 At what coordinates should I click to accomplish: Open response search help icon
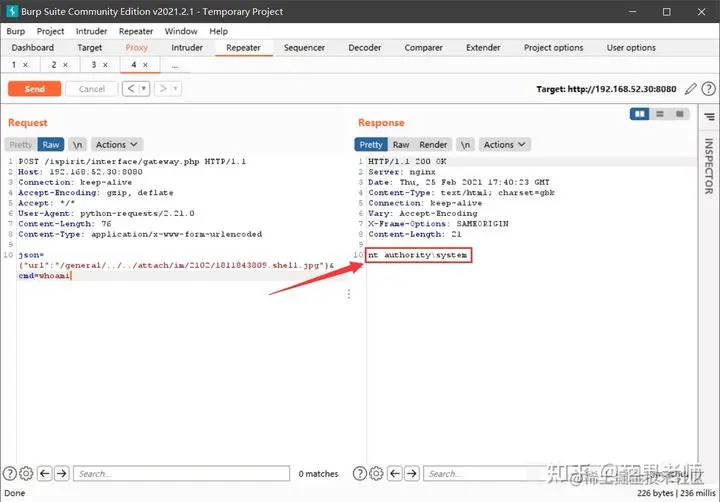(360, 473)
